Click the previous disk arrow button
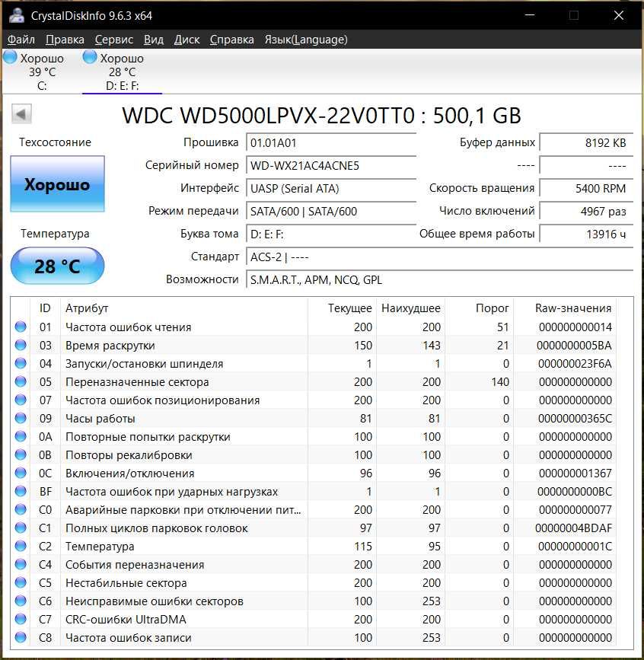This screenshot has width=644, height=660. [21, 114]
